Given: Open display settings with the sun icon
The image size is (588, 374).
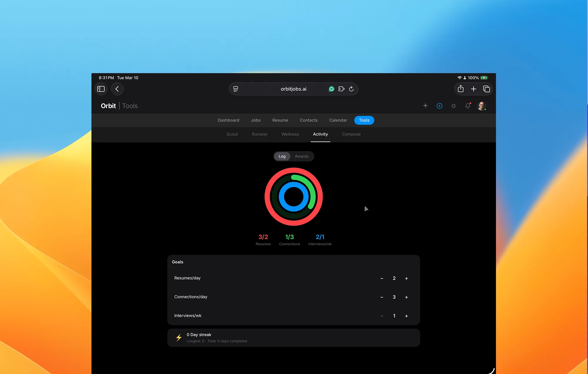Looking at the screenshot, I should click(x=453, y=106).
